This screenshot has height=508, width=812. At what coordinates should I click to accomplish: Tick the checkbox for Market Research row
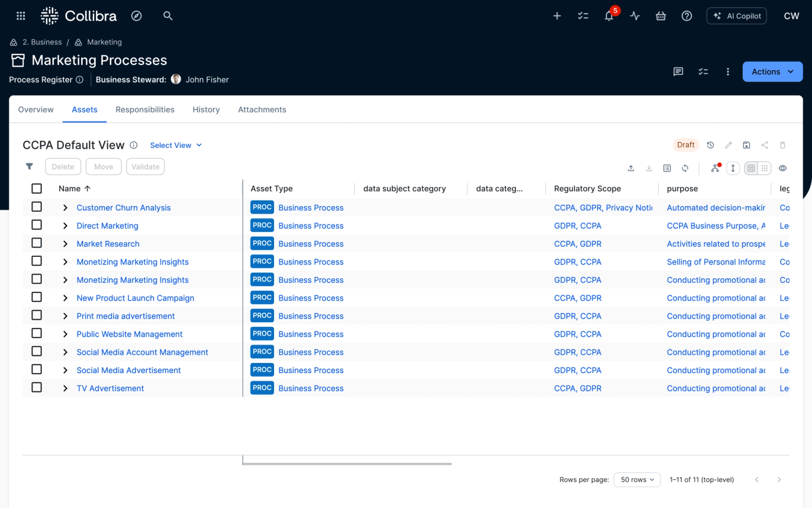point(37,243)
